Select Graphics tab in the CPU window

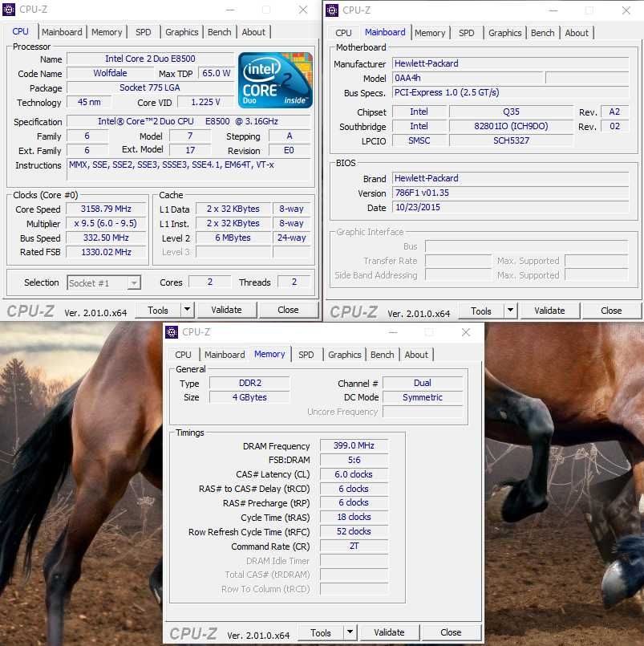tap(181, 32)
